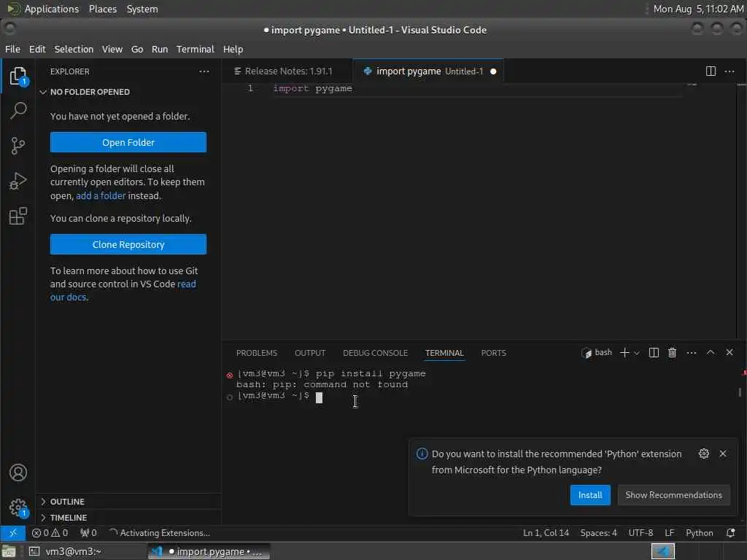Click the Clone Repository button
Screen dimensions: 747x560
(128, 244)
